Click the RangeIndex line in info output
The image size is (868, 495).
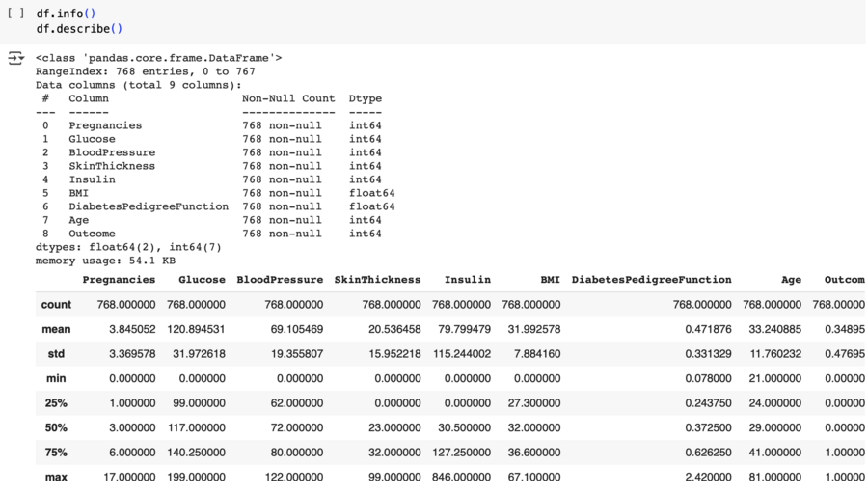[145, 71]
